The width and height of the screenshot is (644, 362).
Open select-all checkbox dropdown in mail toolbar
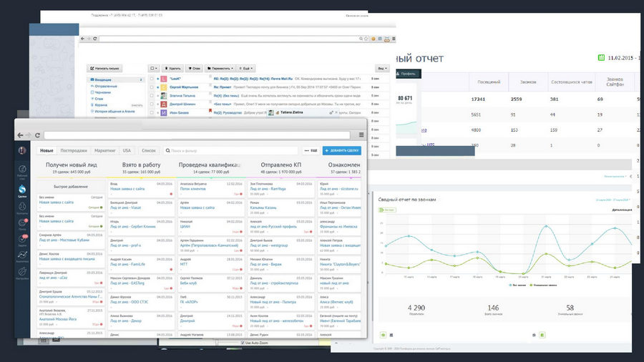pos(154,68)
